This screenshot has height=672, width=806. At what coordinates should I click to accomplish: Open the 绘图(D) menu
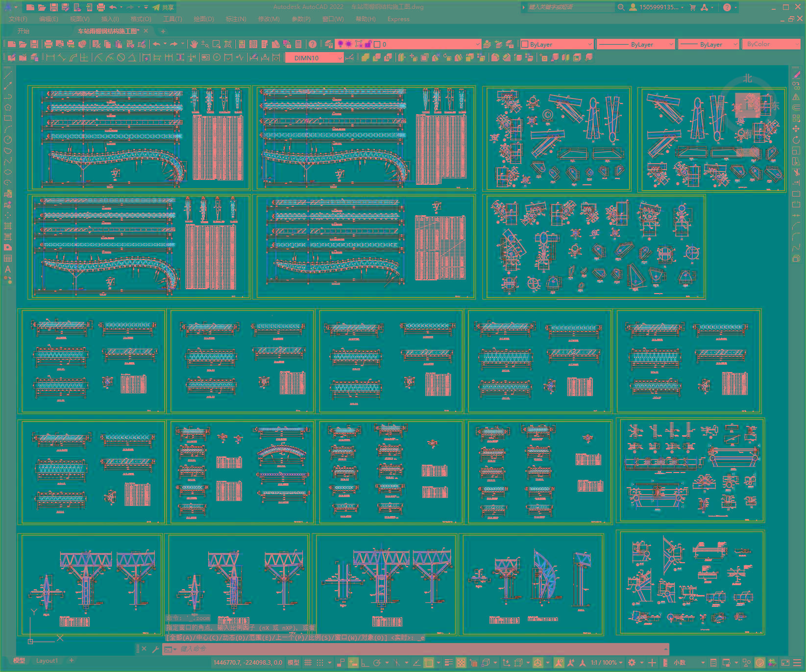(204, 19)
